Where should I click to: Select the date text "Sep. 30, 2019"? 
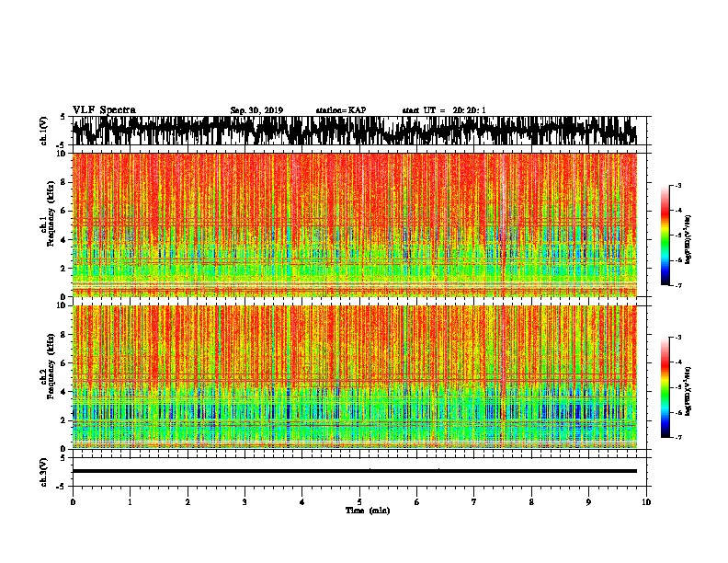pyautogui.click(x=256, y=110)
